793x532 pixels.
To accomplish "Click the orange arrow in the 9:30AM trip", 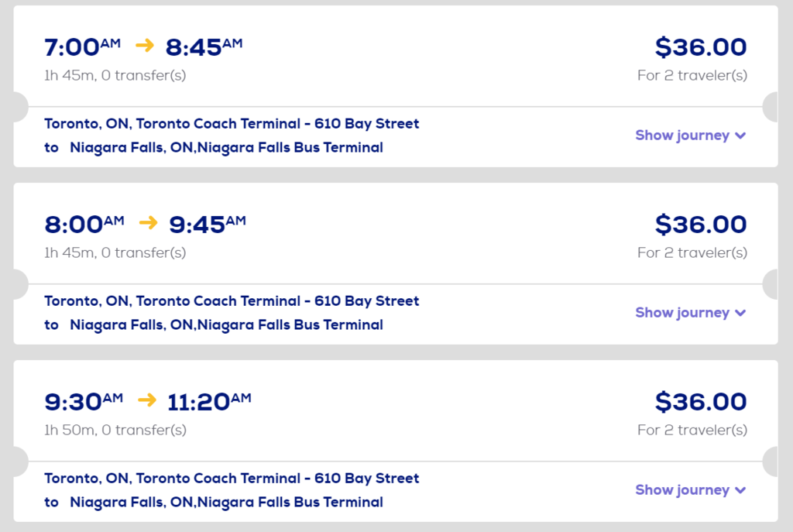I will tap(146, 400).
